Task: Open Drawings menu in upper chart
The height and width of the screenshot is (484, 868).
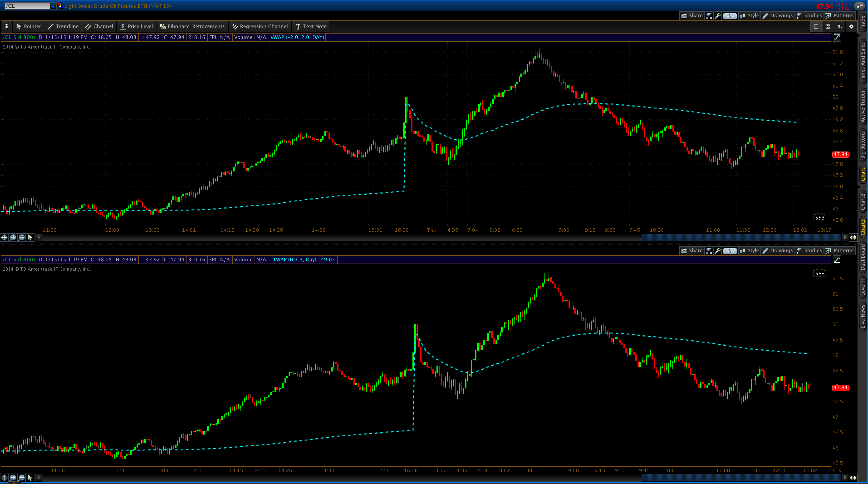Action: 778,15
